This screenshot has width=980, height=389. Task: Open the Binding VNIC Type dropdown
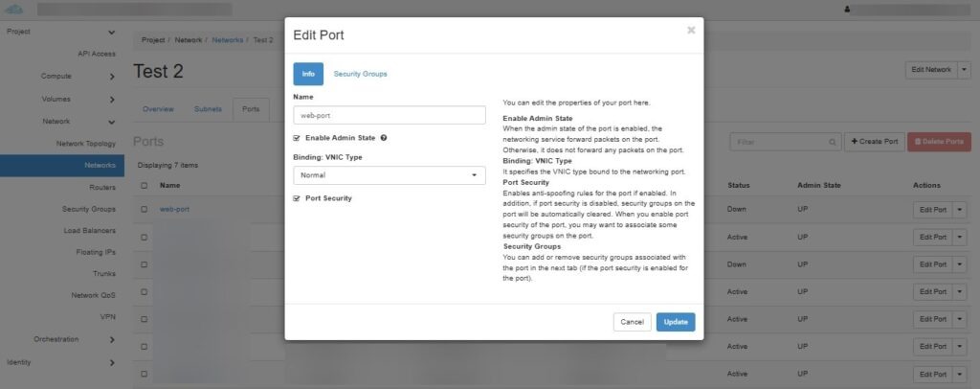[390, 175]
